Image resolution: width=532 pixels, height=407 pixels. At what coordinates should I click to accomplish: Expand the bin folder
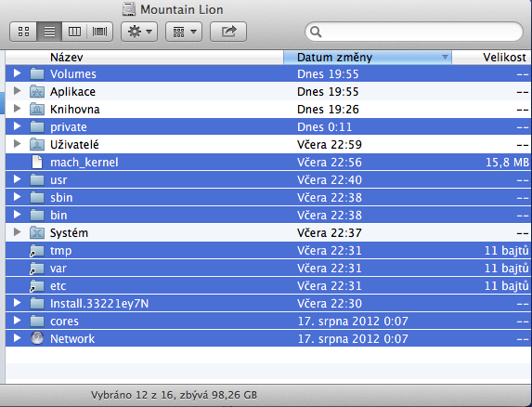click(x=17, y=215)
